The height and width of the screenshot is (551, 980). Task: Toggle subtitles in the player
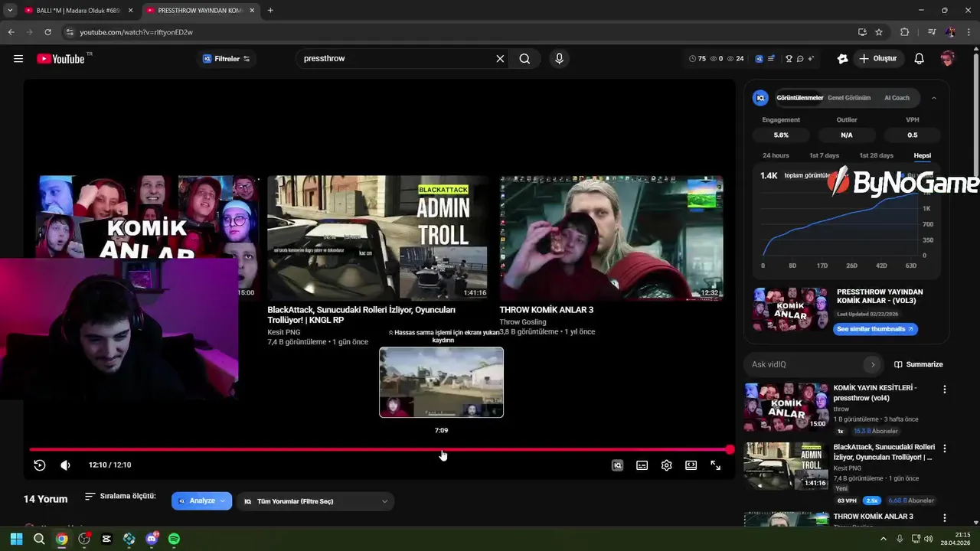pyautogui.click(x=642, y=465)
